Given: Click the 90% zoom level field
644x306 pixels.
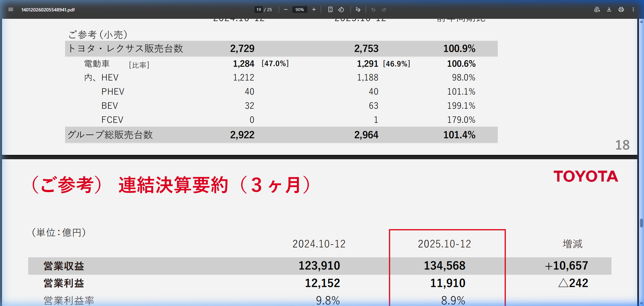Looking at the screenshot, I should tap(300, 9).
